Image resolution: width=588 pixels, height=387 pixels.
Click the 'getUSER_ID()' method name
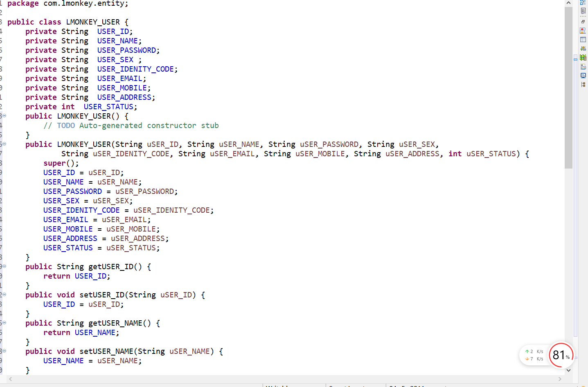click(115, 267)
